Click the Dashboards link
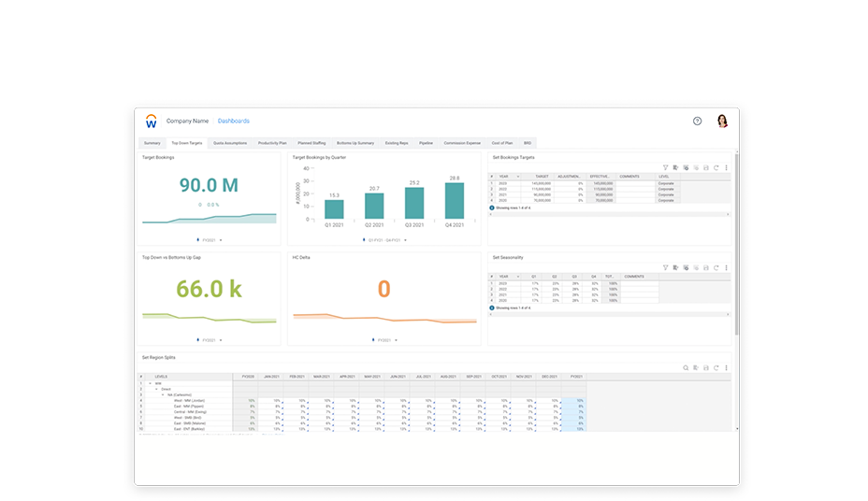The image size is (868, 501). coord(234,122)
